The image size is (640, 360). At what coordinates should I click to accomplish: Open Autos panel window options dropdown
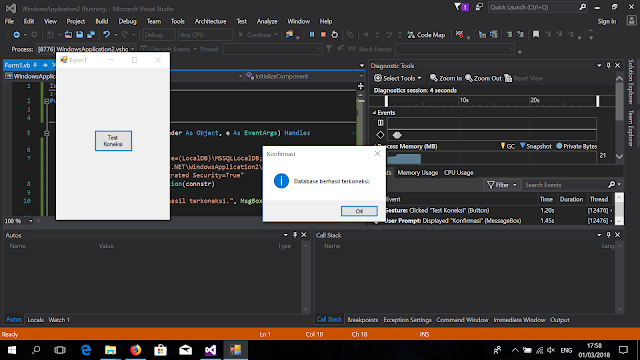point(285,235)
